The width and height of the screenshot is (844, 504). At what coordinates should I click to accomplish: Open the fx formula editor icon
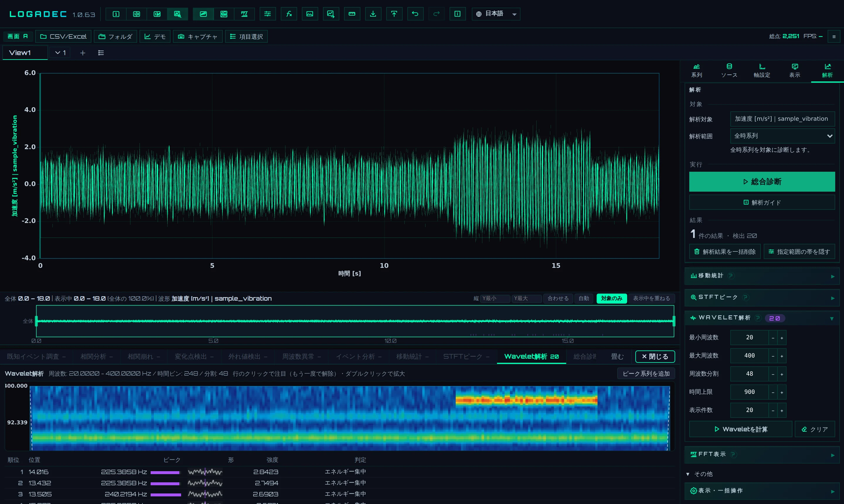tap(289, 14)
